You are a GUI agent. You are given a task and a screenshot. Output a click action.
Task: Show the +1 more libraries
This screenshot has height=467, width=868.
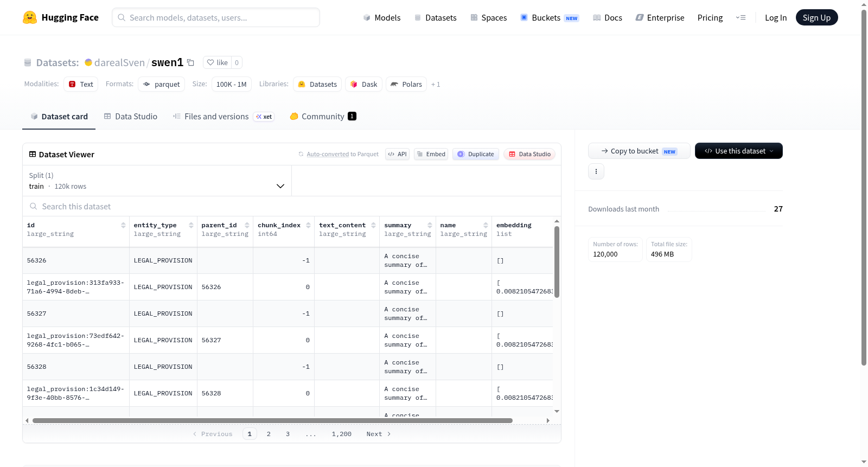[436, 85]
